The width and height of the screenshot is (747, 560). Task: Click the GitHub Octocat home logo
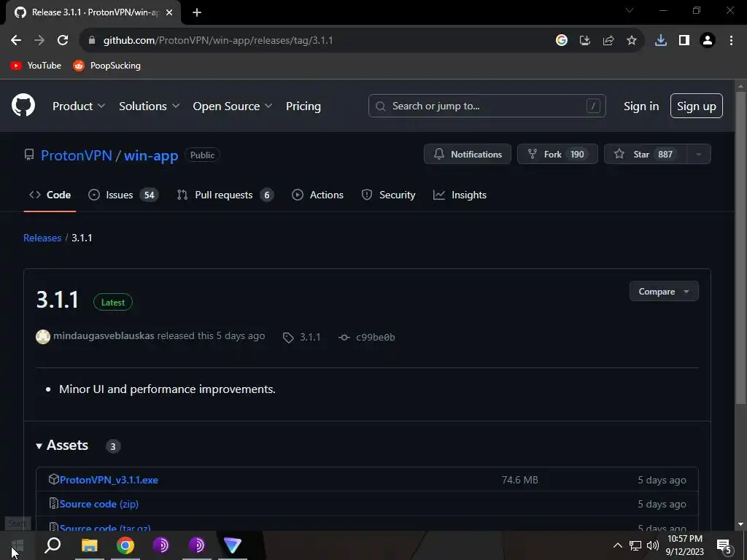pos(23,106)
